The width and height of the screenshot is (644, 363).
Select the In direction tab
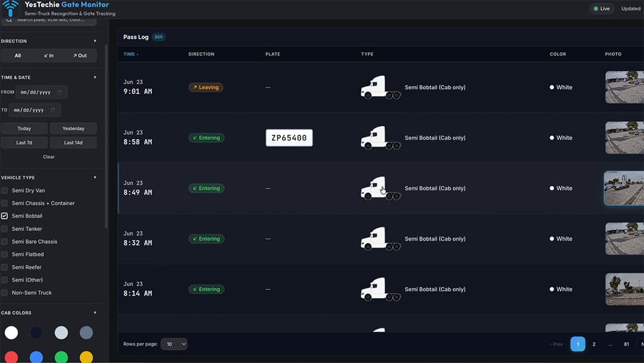click(x=49, y=56)
